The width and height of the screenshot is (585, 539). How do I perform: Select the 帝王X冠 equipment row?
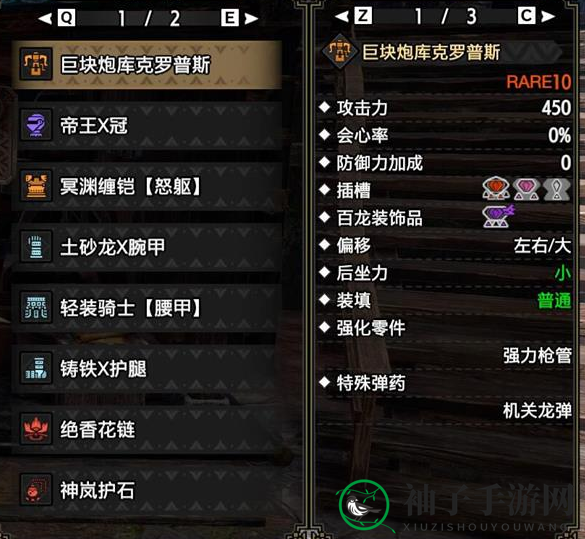(147, 125)
